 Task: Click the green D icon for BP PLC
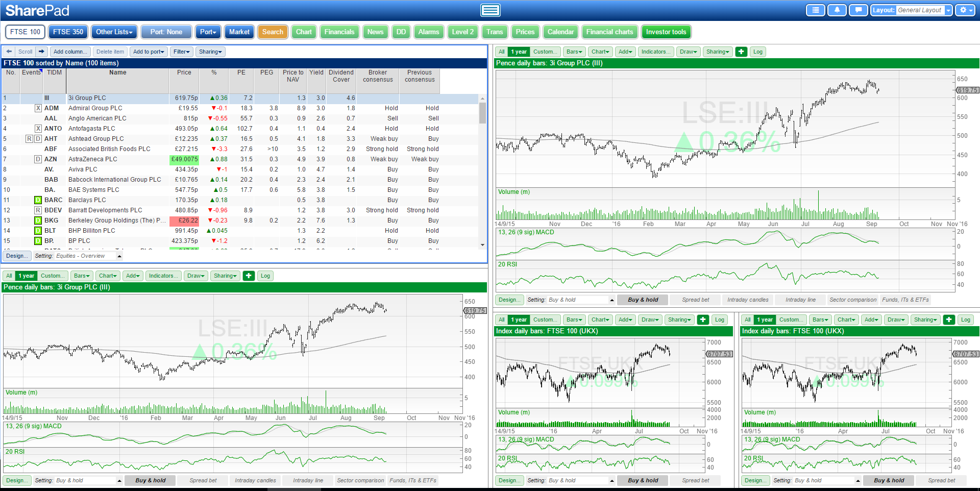[x=38, y=241]
